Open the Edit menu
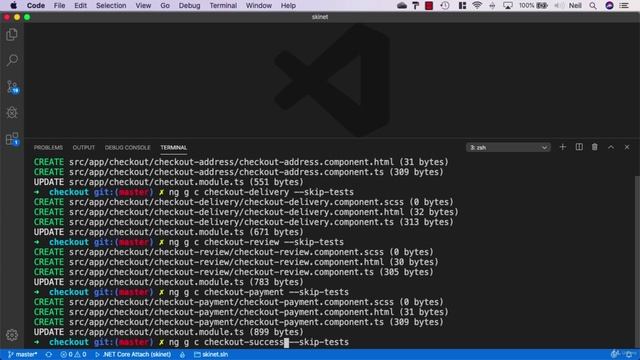Screen dimensions: 640x360 click(x=80, y=6)
